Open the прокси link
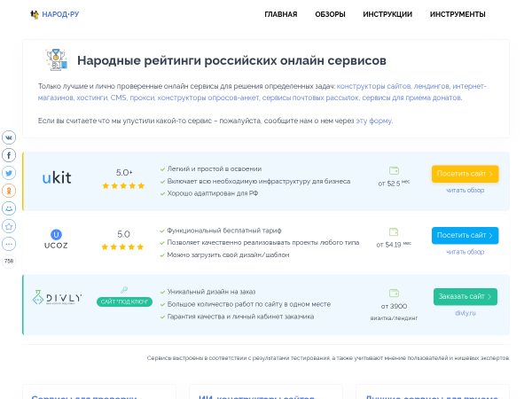The image size is (532, 399). (x=142, y=98)
